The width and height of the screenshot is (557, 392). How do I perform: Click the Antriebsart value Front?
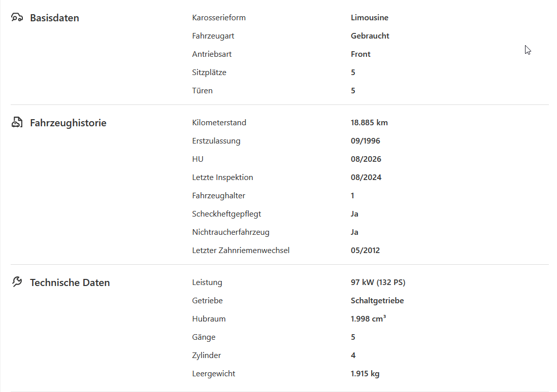coord(361,54)
